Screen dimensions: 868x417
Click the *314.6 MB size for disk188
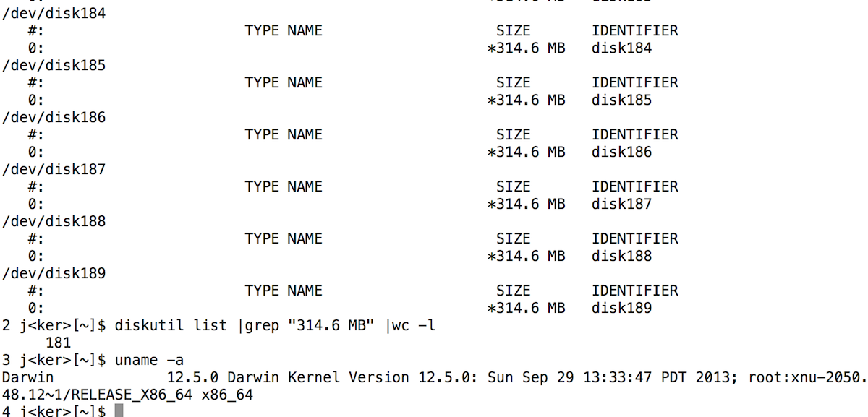click(527, 257)
